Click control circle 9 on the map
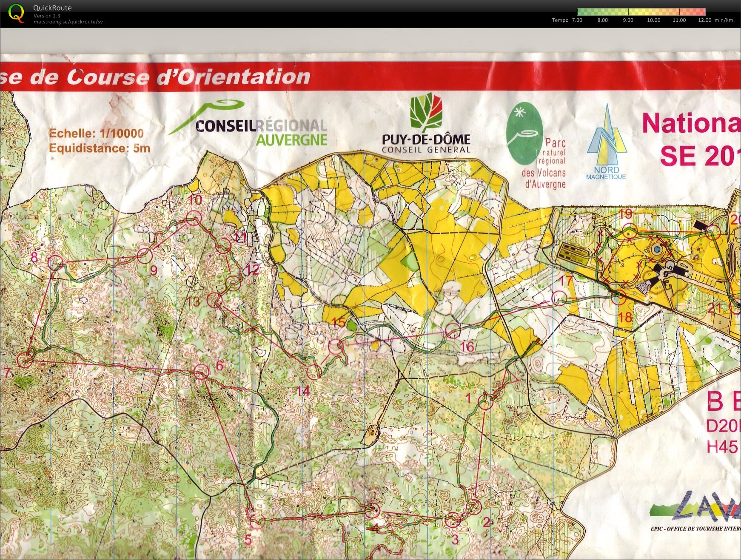Viewport: 741px width, 560px height. pos(145,256)
